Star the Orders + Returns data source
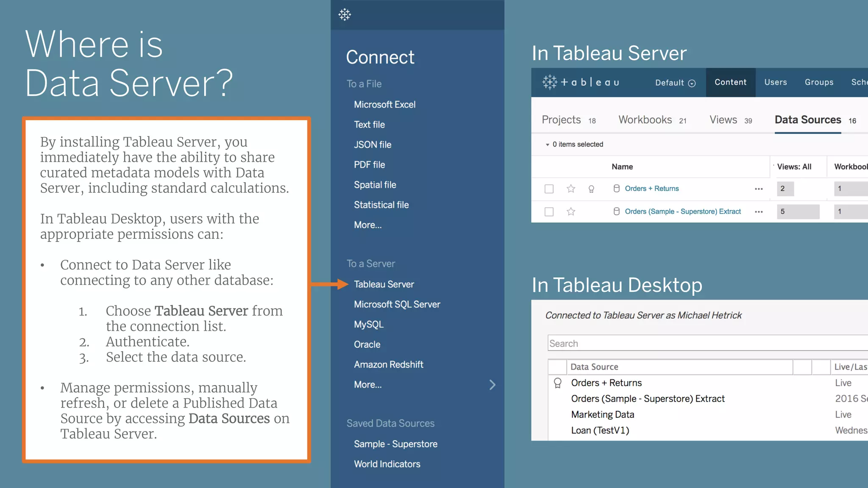The image size is (868, 488). point(571,189)
